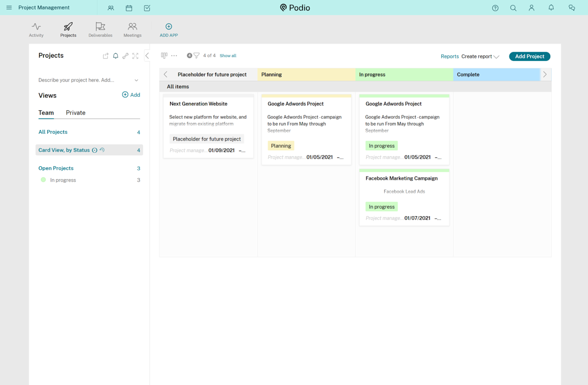Click the In progress tag on Facebook card
Screen dimensions: 588x385
(381, 207)
